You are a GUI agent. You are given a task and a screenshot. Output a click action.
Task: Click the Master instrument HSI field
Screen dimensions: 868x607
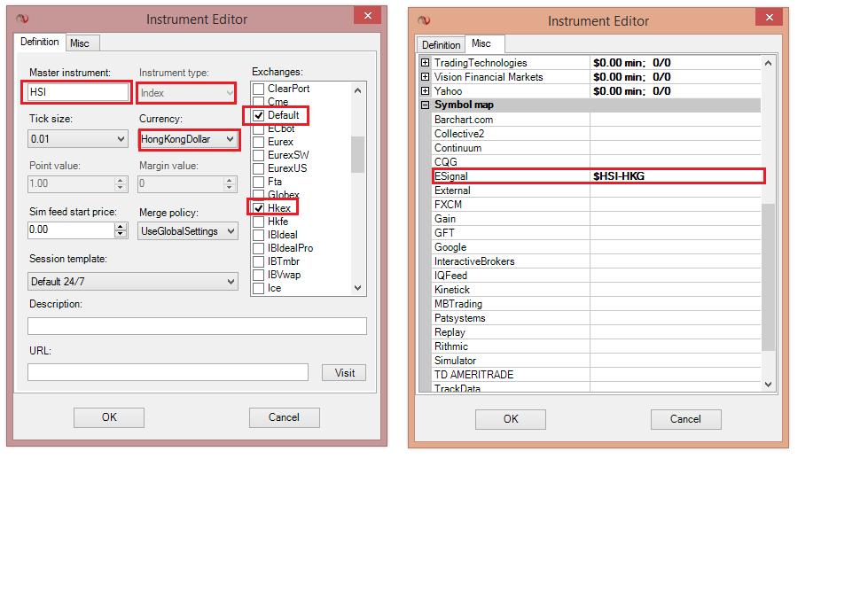point(77,92)
